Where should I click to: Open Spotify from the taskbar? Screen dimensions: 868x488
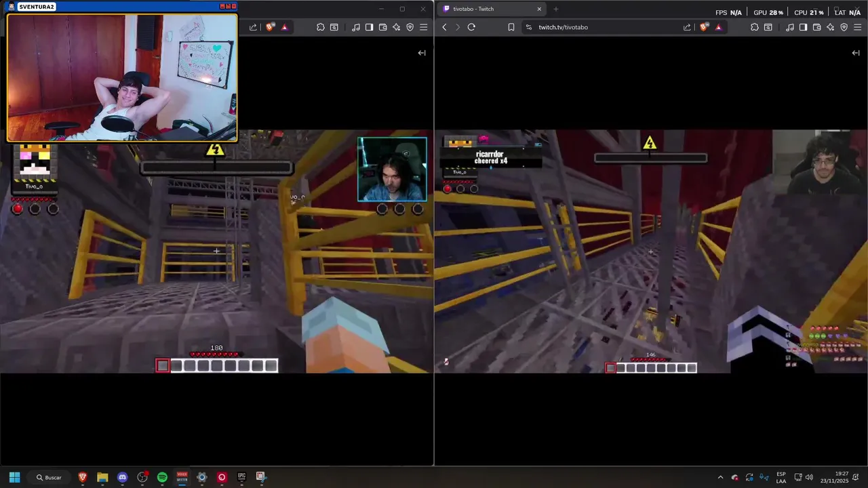pyautogui.click(x=162, y=477)
